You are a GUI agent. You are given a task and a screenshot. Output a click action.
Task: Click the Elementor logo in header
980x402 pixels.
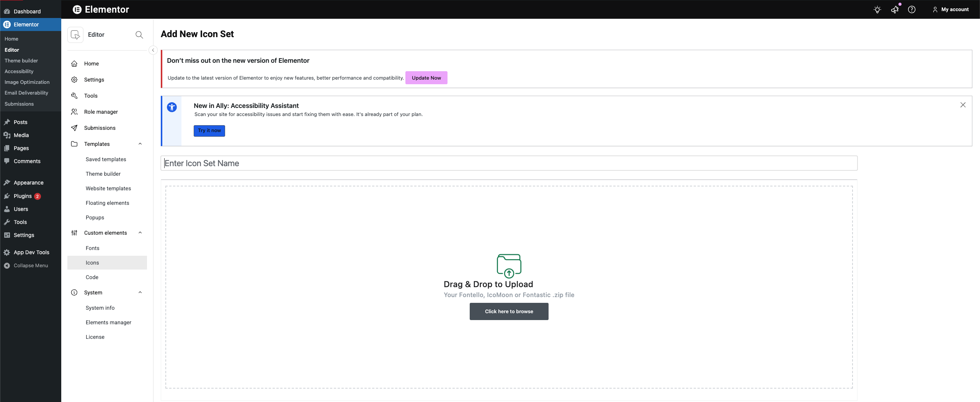click(x=77, y=10)
